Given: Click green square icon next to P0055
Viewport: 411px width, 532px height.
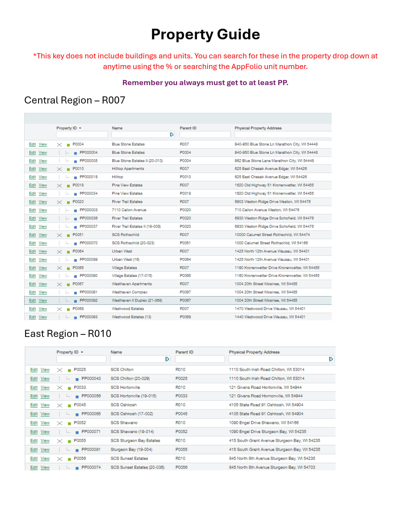Looking at the screenshot, I should point(69,441).
